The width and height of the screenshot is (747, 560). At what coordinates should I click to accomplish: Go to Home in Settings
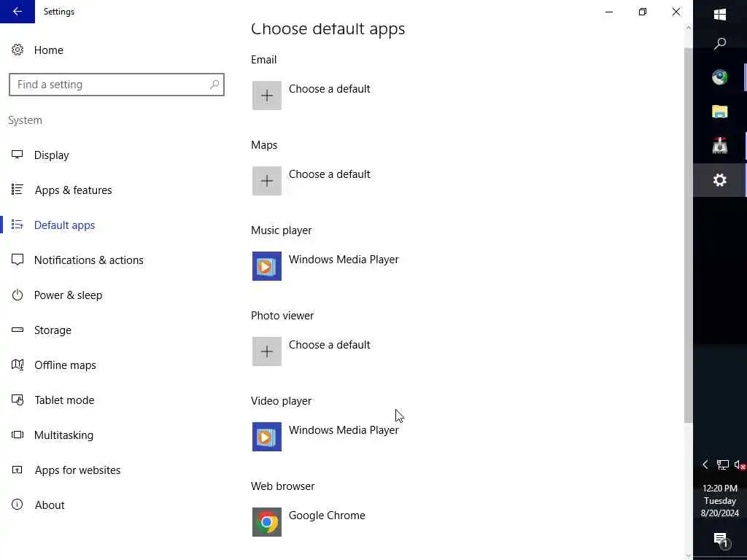pyautogui.click(x=49, y=50)
